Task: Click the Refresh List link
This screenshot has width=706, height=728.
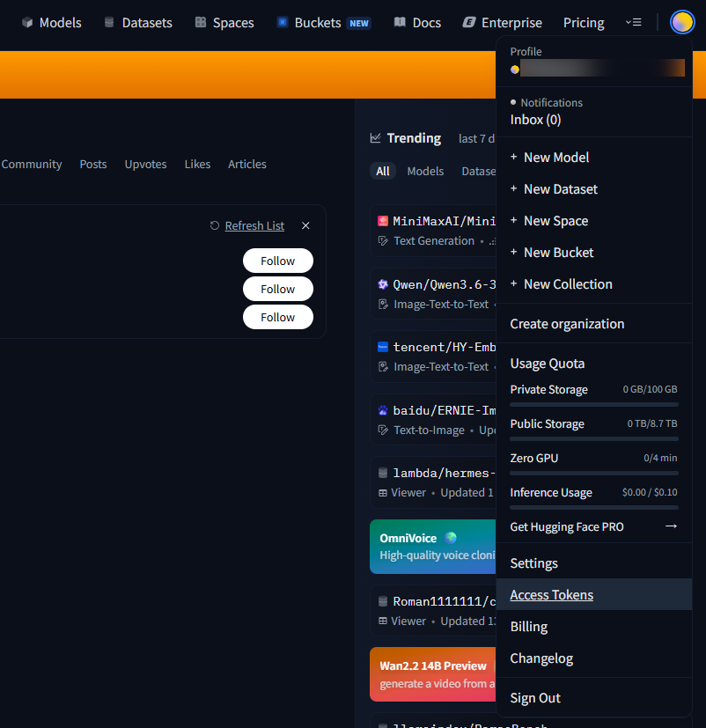Action: click(254, 225)
